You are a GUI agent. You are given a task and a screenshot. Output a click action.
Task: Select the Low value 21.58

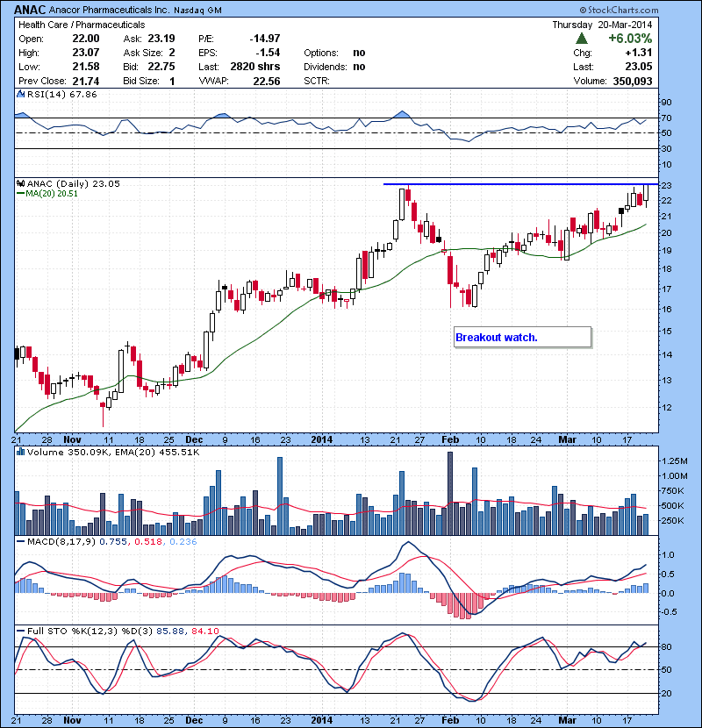[x=86, y=67]
